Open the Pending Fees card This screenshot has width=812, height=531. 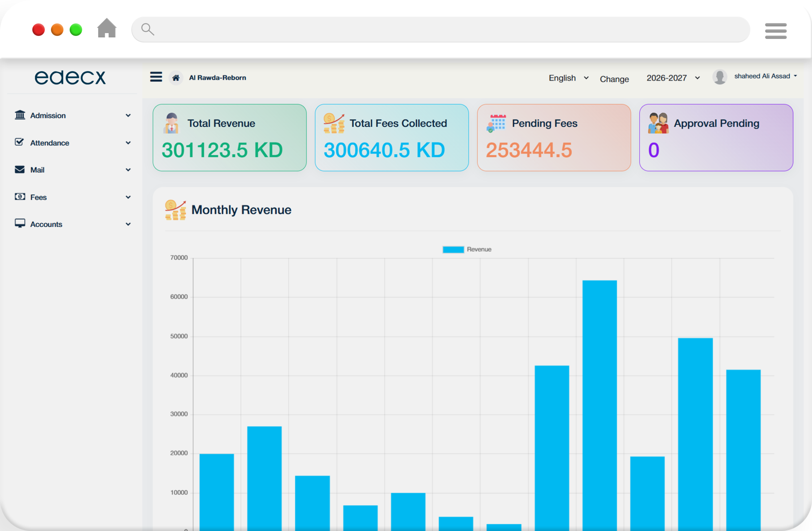(x=554, y=138)
